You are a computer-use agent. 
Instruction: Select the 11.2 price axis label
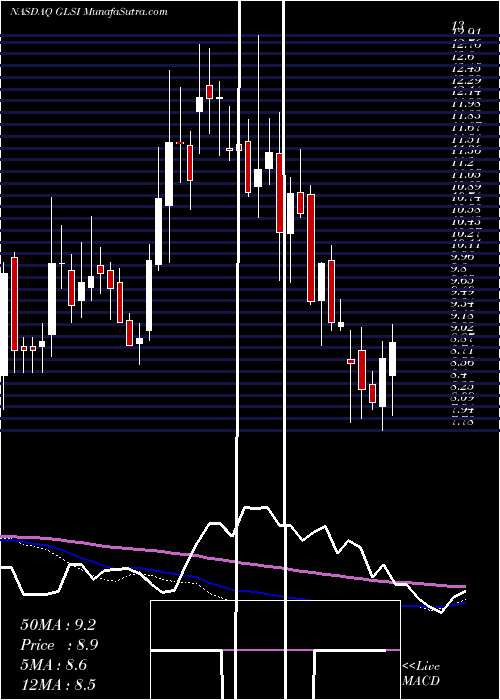462,163
